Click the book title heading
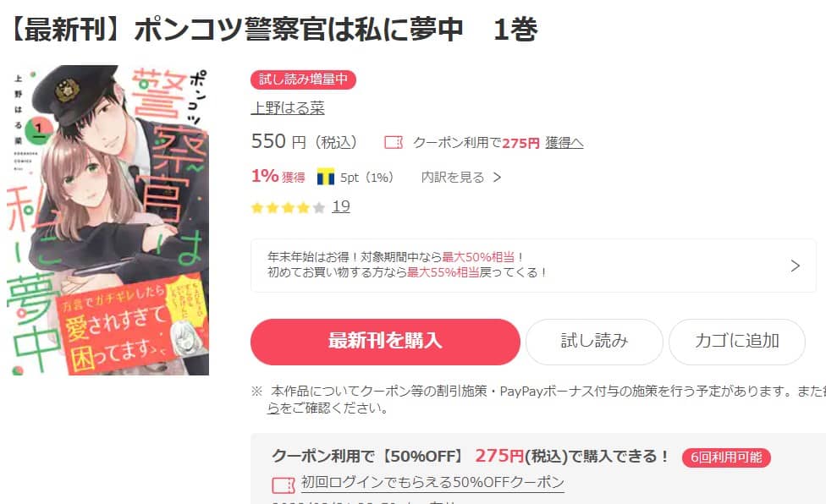This screenshot has height=504, width=826. (273, 29)
